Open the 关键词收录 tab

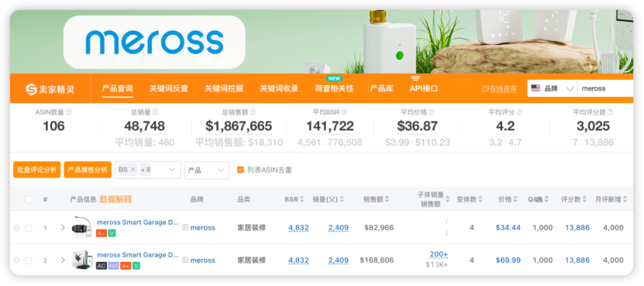279,88
